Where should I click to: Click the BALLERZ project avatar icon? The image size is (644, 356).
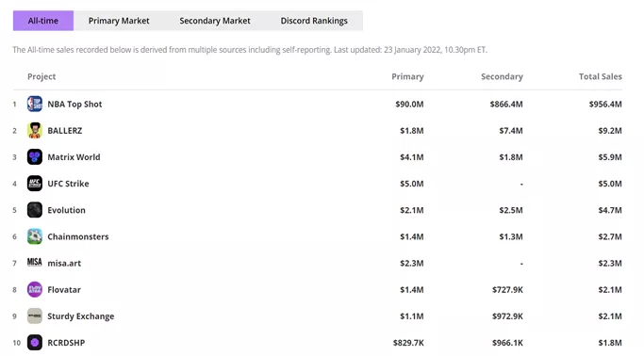coord(35,130)
